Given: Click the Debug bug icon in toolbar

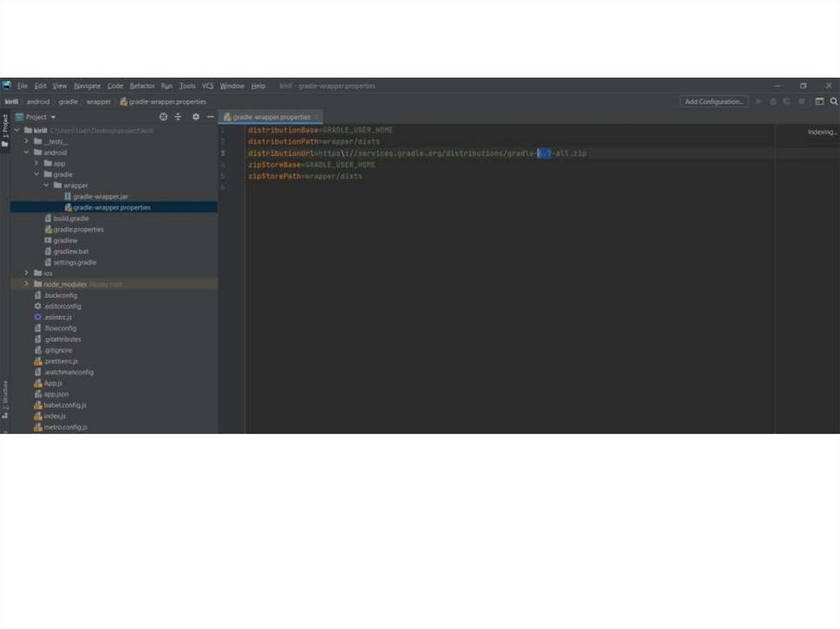Looking at the screenshot, I should (773, 102).
